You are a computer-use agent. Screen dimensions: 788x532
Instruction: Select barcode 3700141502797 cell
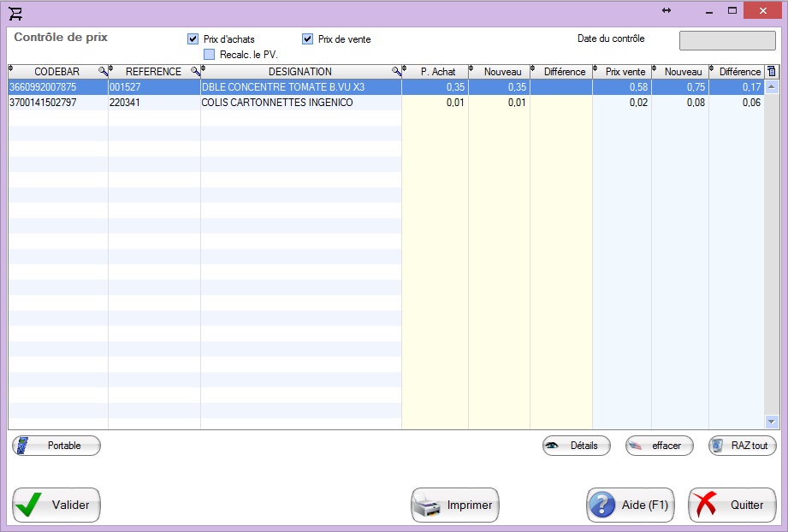58,103
